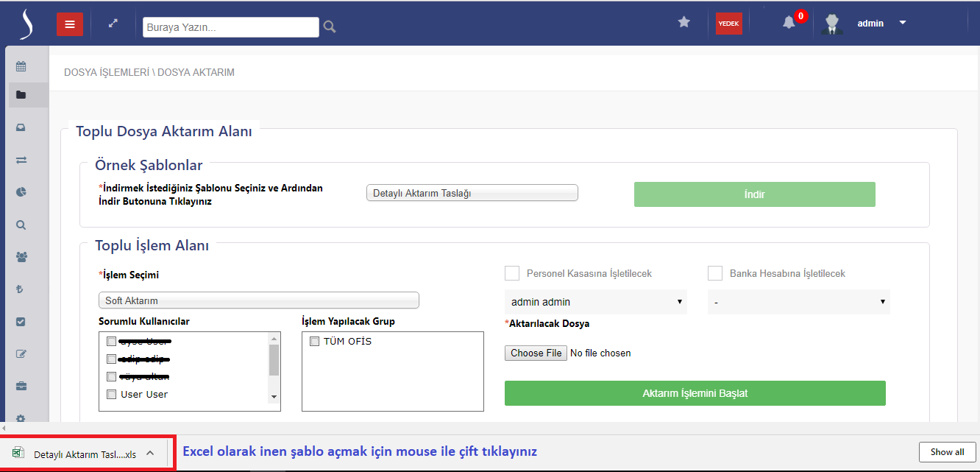The image size is (980, 472).
Task: Tick the TÜM OFİS group checkbox
Action: (x=314, y=342)
